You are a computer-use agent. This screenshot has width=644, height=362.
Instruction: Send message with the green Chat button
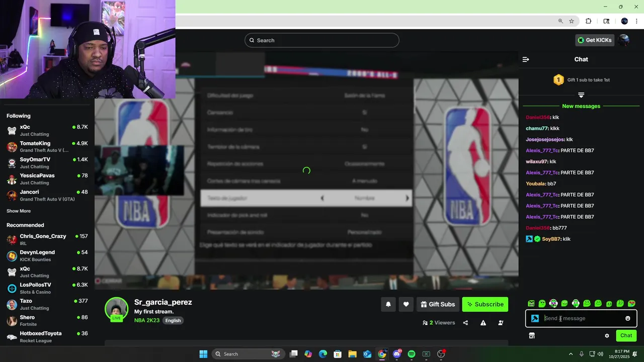[626, 335]
